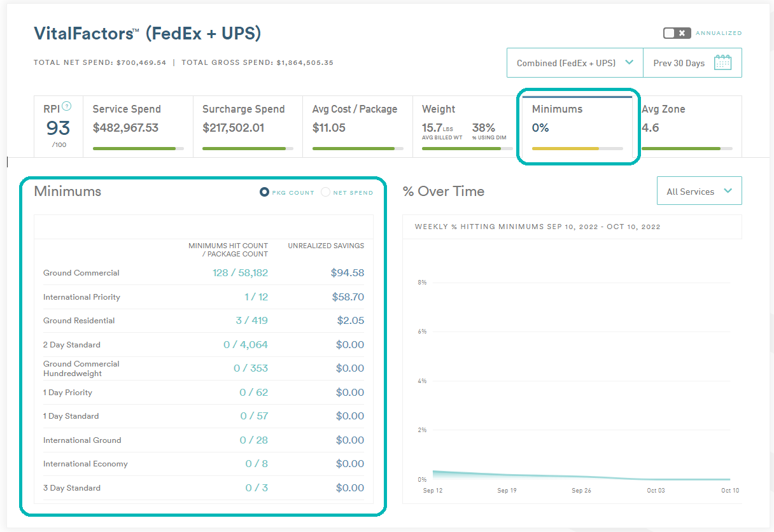The height and width of the screenshot is (532, 774).
Task: Switch to the Service Spend tab
Action: 137,125
